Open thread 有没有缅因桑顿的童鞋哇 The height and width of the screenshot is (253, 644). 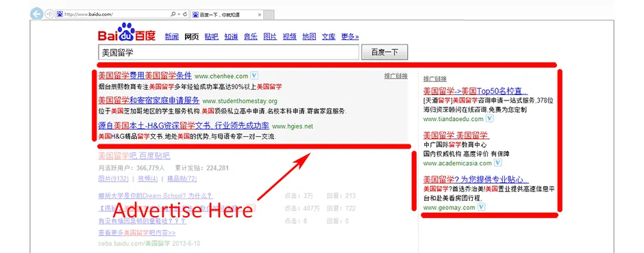(143, 221)
